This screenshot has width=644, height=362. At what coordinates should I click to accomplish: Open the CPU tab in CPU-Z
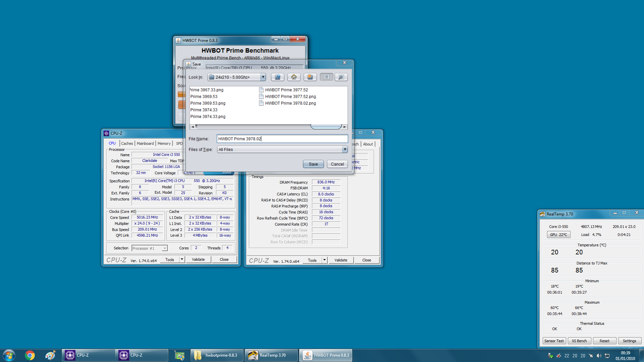(x=112, y=143)
